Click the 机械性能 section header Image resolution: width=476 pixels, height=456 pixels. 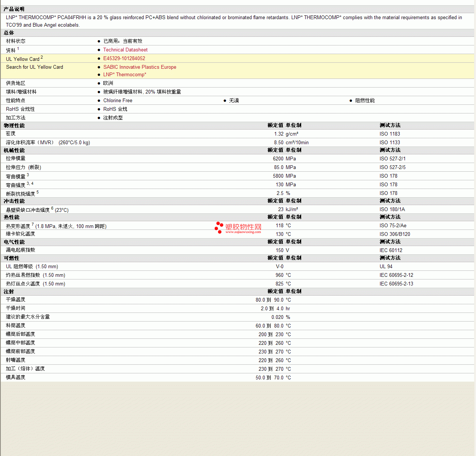point(14,150)
